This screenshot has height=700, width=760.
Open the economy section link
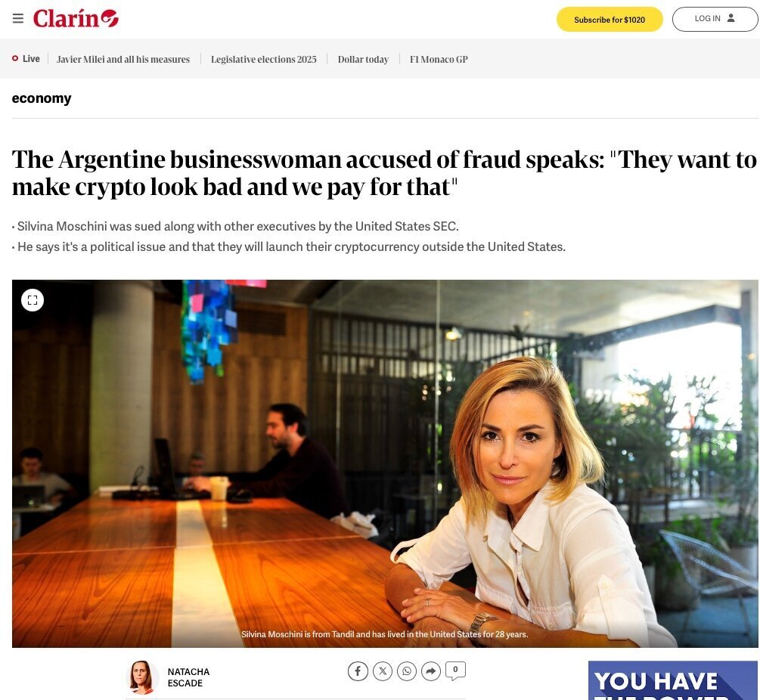[42, 98]
